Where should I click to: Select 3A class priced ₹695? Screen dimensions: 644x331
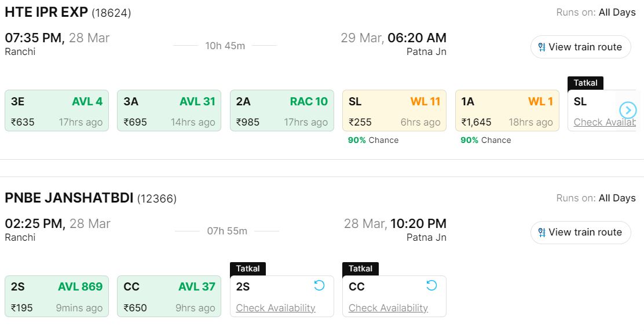tap(169, 111)
